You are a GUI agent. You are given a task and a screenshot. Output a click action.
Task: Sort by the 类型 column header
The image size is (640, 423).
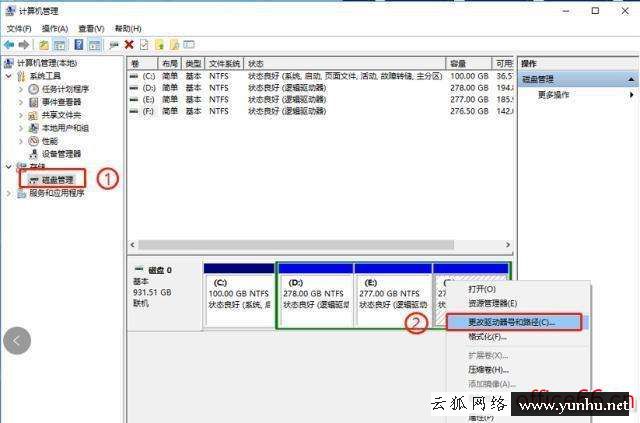[x=193, y=64]
